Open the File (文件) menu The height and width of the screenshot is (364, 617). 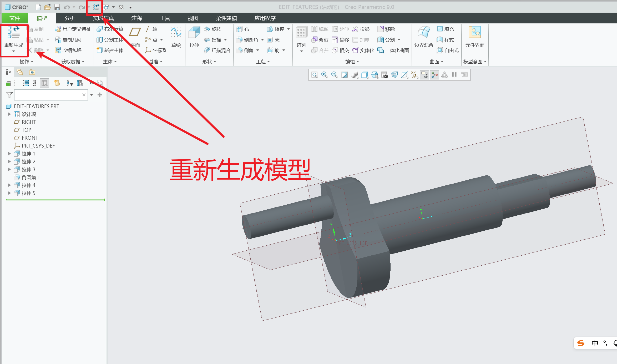click(15, 18)
